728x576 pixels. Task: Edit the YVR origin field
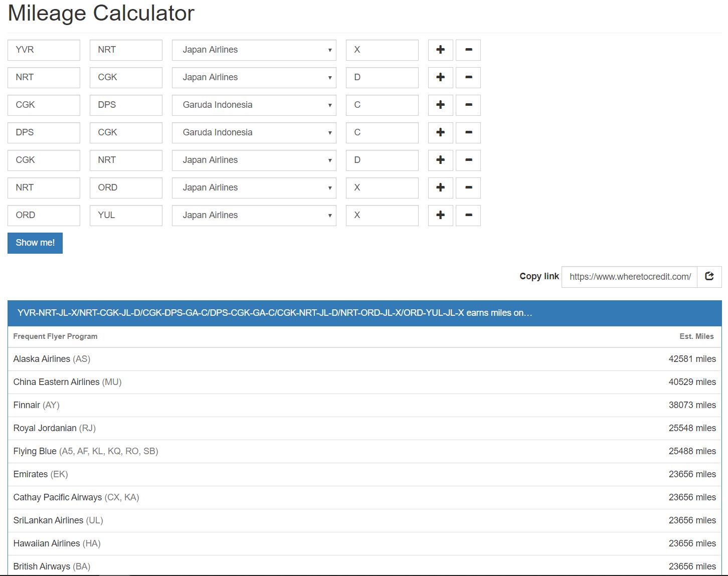pyautogui.click(x=44, y=50)
